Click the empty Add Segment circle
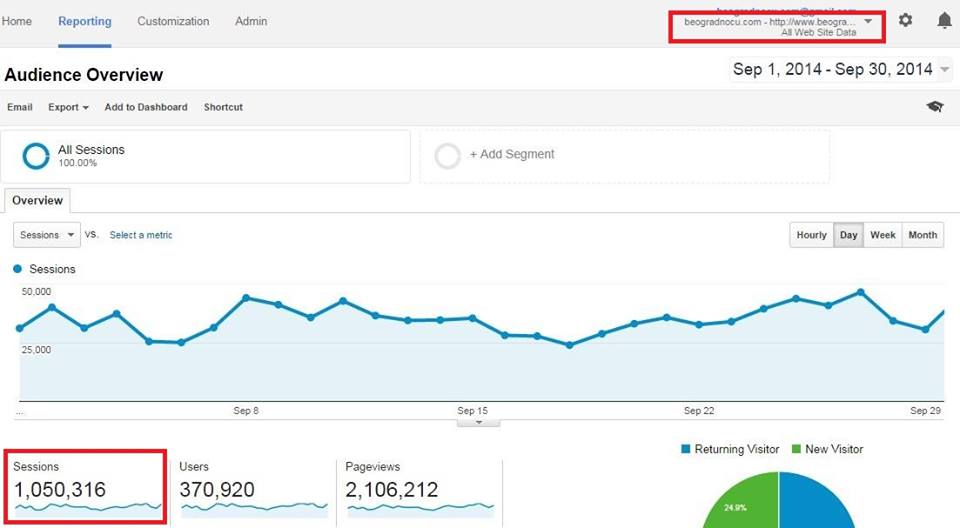960x528 pixels. pyautogui.click(x=448, y=156)
